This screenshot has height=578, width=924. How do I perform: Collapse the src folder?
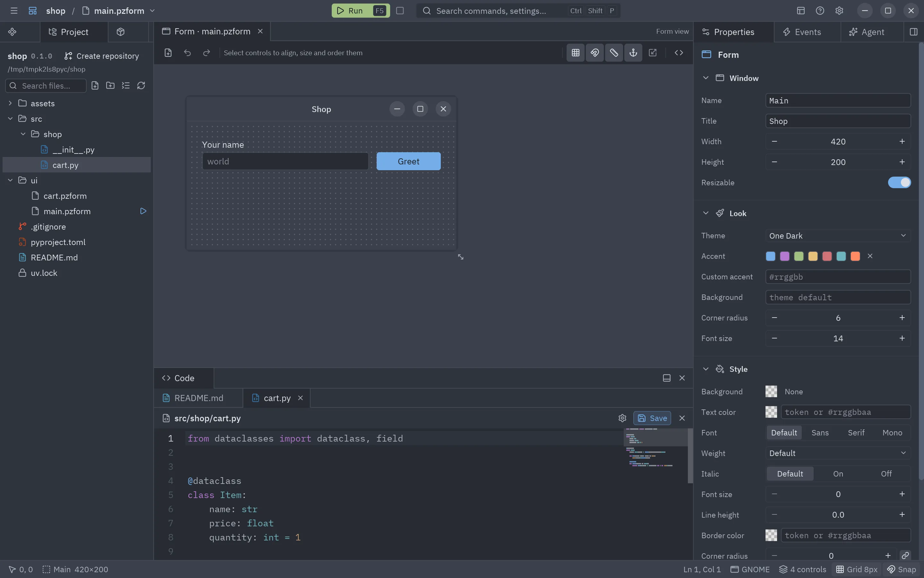10,118
